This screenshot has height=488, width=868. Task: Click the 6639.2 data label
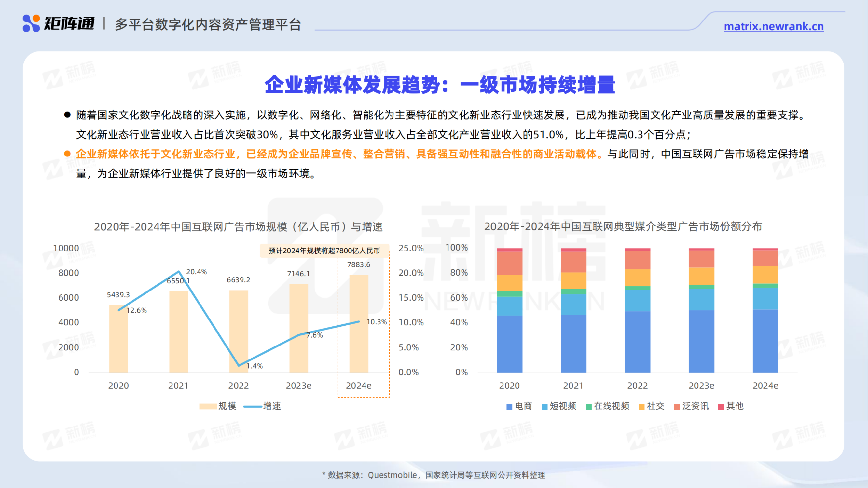click(238, 280)
